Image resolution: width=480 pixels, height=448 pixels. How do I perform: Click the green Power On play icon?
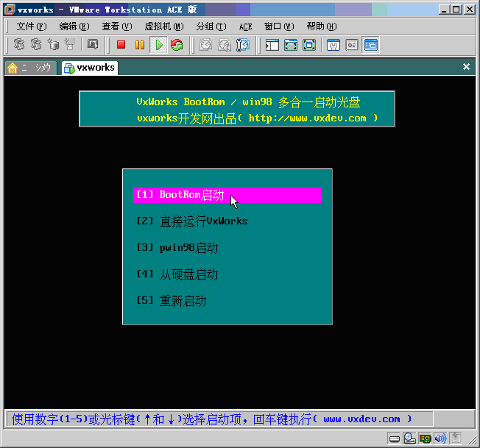[x=158, y=45]
